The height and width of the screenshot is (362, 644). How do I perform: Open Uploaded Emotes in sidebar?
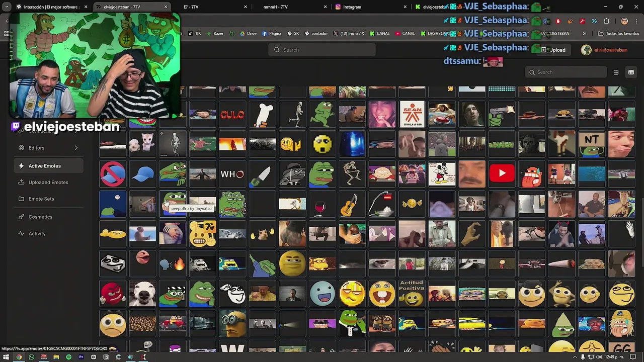point(48,182)
